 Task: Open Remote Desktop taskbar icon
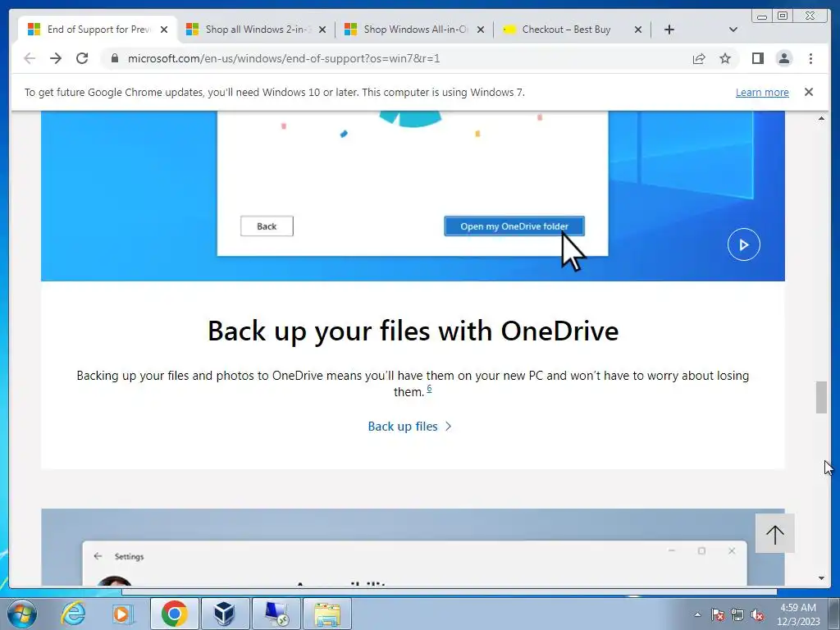pyautogui.click(x=276, y=614)
